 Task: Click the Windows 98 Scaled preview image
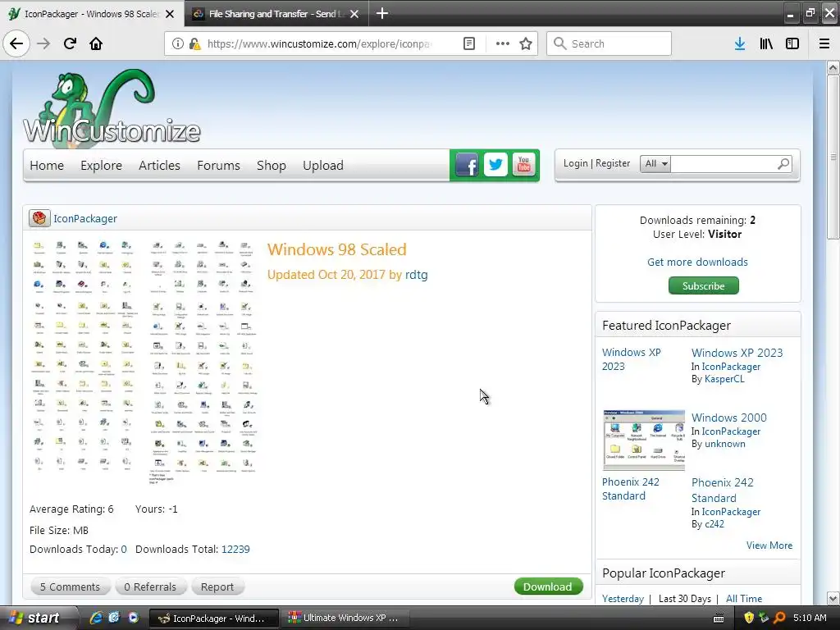pos(144,363)
